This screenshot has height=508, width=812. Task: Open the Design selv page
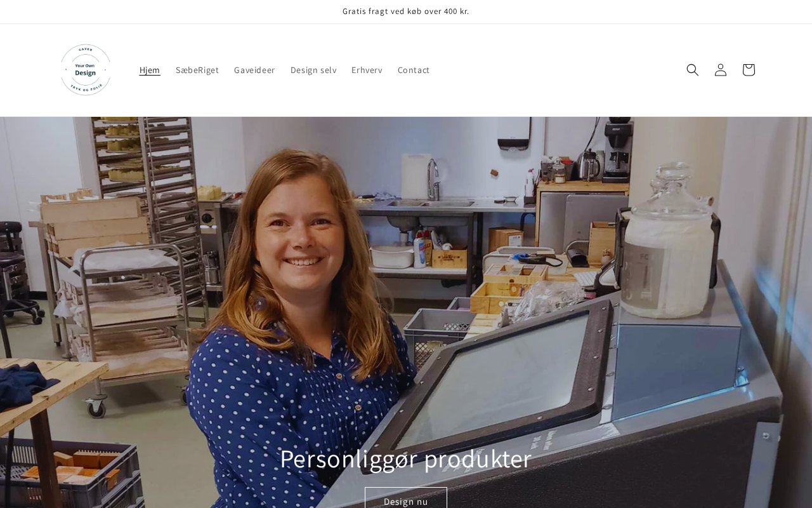coord(313,70)
